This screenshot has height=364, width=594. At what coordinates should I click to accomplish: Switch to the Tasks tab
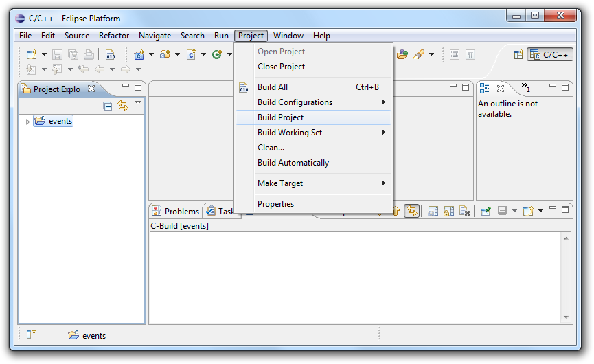tap(222, 211)
